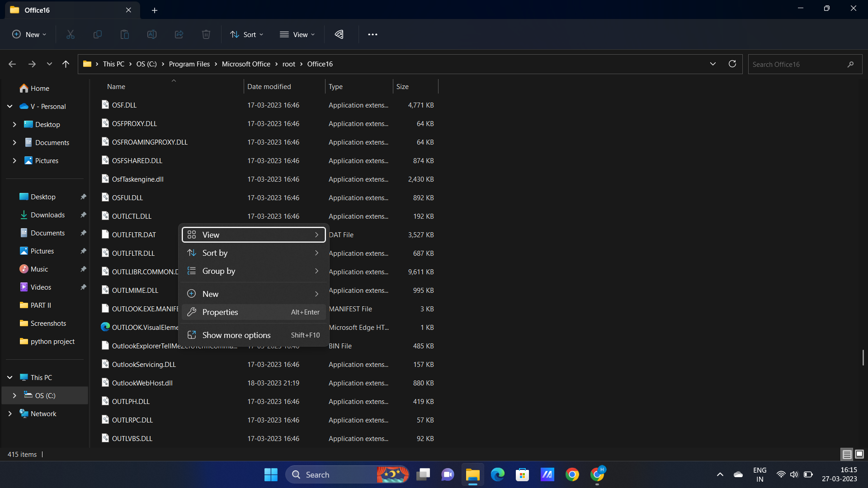The height and width of the screenshot is (488, 868).
Task: Click the Windows taskbar Search box
Action: pos(347,474)
